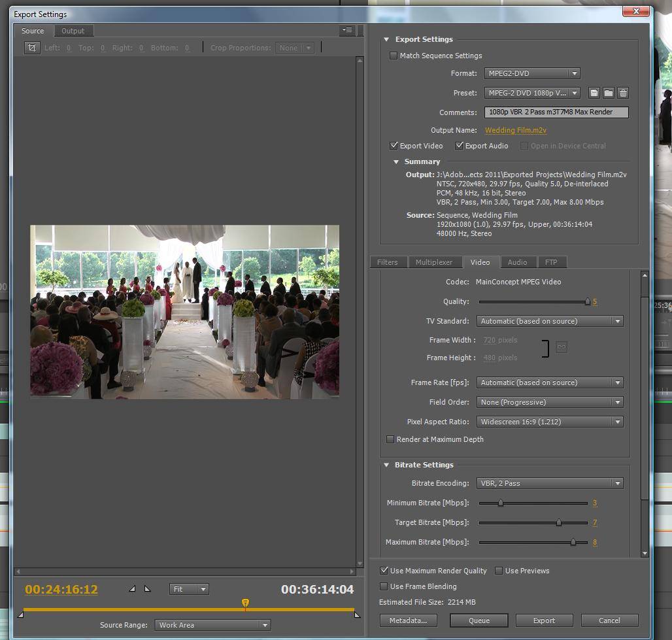Click the frame size link constraint icon
The image size is (672, 640).
(x=562, y=347)
